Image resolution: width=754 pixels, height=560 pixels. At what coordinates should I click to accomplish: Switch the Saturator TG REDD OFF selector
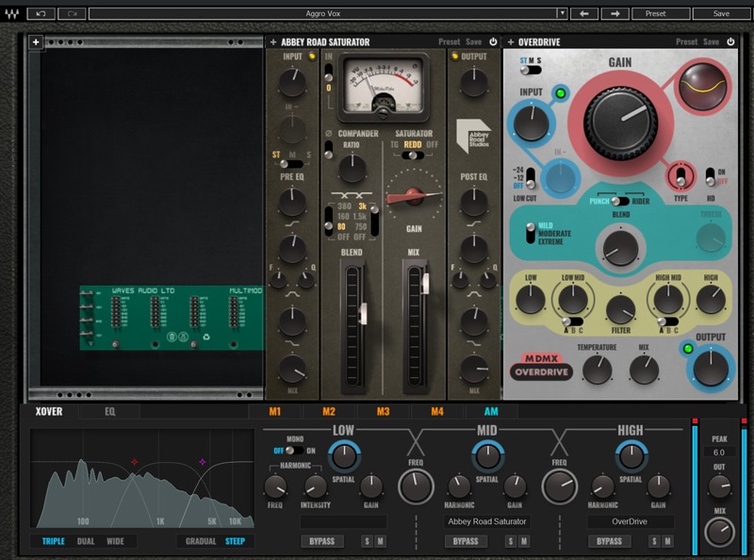(x=413, y=155)
